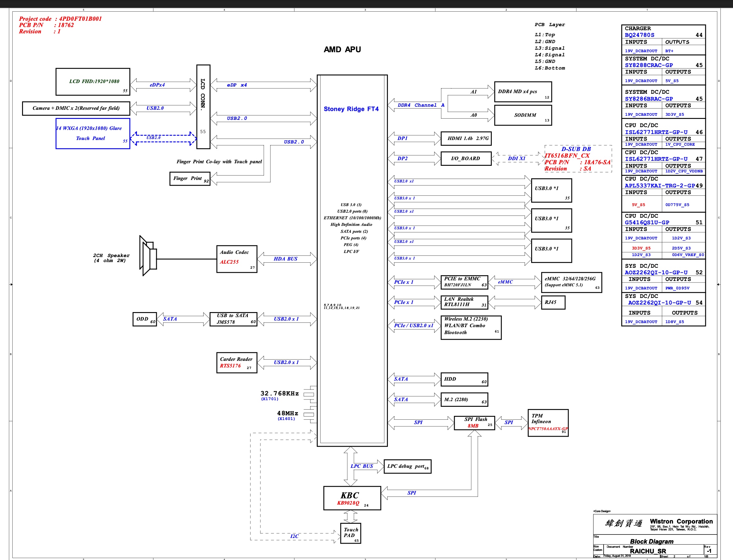Click the L3:Signal layer entry
Viewport: 733px width, 560px height.
(549, 48)
